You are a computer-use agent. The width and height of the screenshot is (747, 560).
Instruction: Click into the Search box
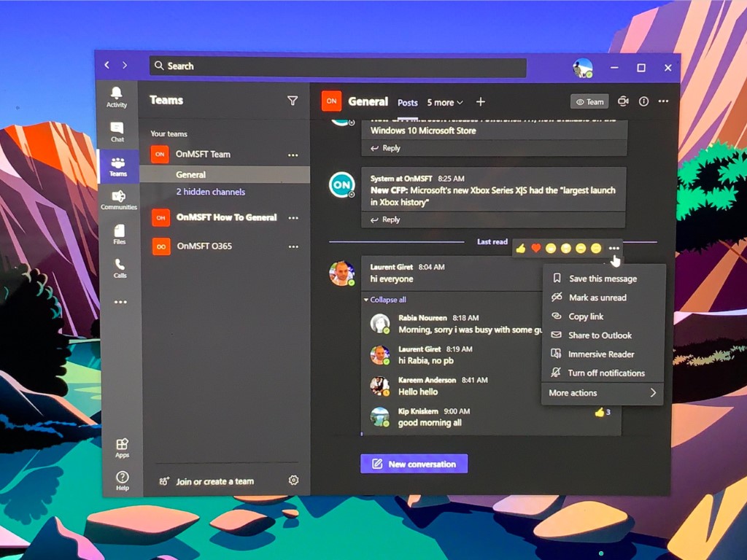point(338,66)
